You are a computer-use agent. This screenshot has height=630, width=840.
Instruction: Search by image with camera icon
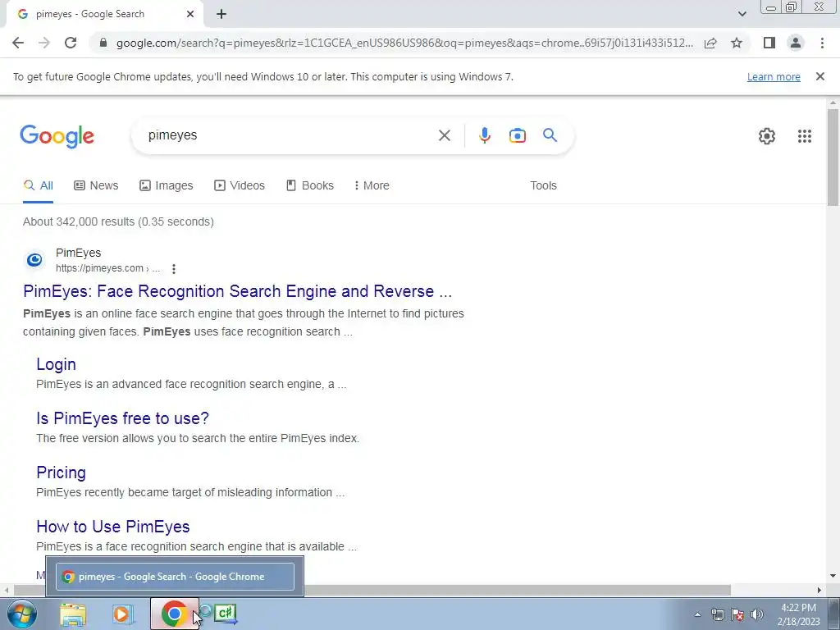pyautogui.click(x=517, y=135)
